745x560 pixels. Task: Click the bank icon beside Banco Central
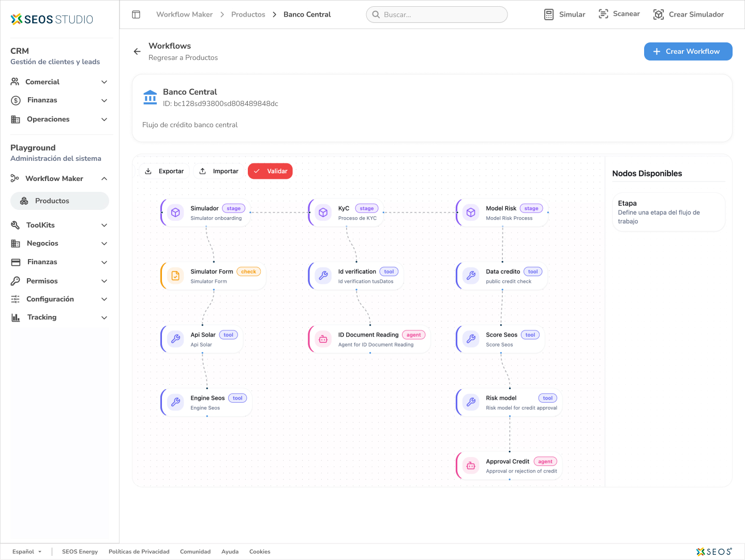(x=150, y=97)
